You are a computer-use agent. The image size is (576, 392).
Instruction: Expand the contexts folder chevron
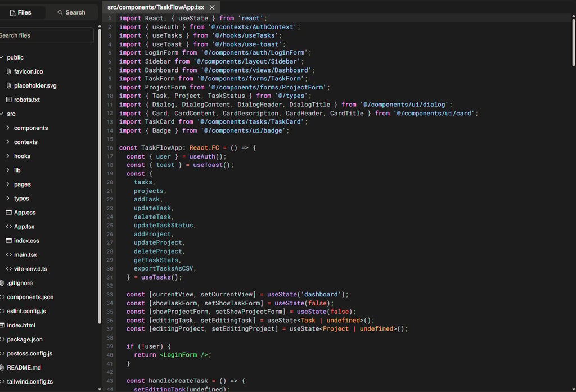[8, 142]
